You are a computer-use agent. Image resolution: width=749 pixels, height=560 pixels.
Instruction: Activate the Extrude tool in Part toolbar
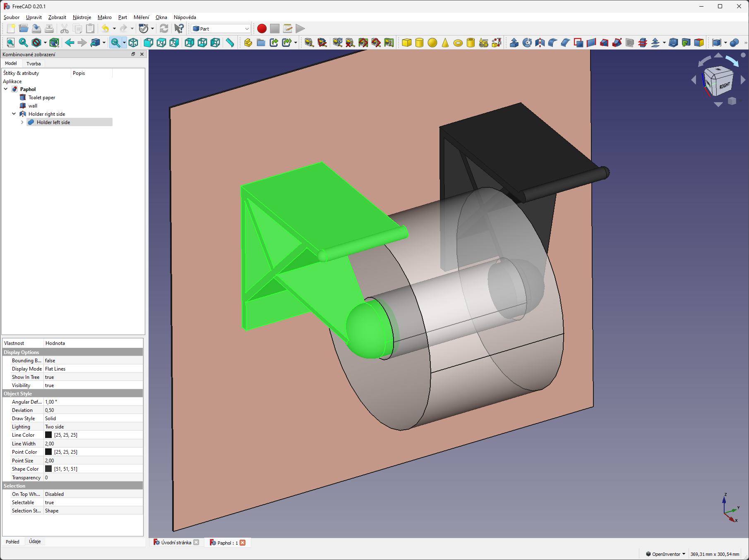click(x=514, y=43)
